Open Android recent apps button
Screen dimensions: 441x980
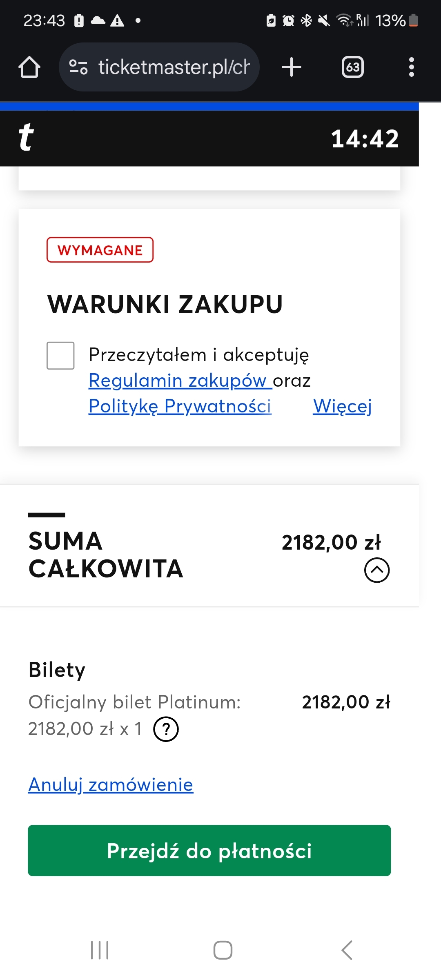click(100, 950)
